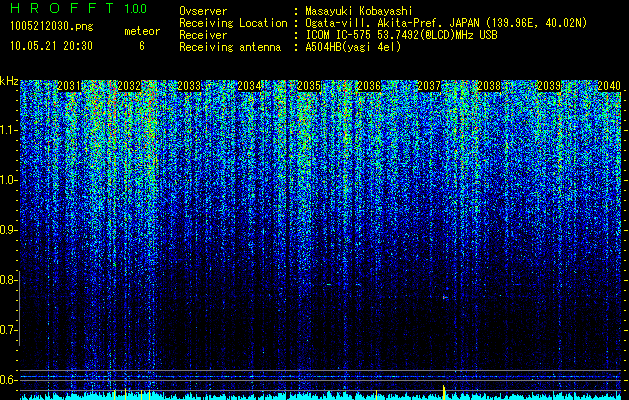The width and height of the screenshot is (629, 400).
Task: Click the Receiver label
Action: pyautogui.click(x=203, y=35)
